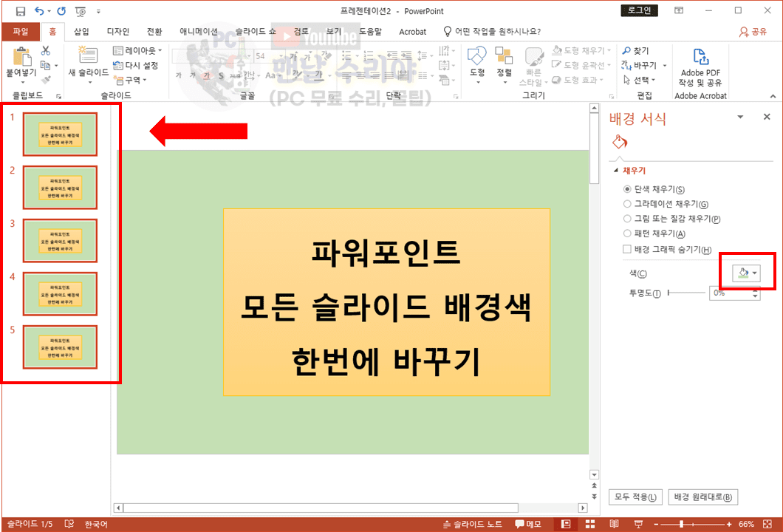Screen dimensions: 783x532
Task: Undo the last action
Action: pos(39,11)
